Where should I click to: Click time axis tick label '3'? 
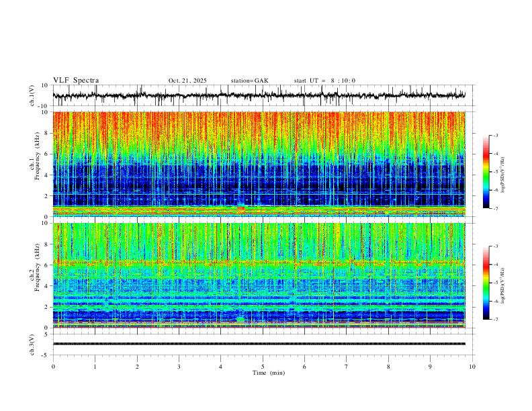pyautogui.click(x=179, y=367)
